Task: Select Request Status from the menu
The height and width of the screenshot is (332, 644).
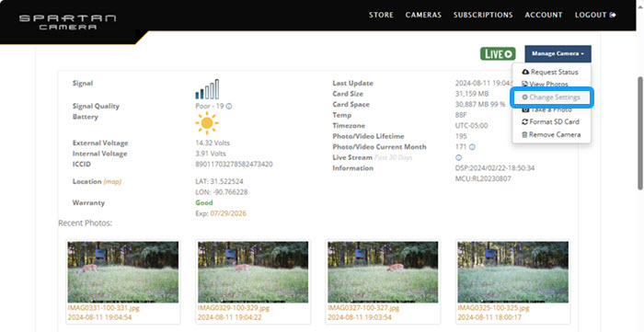Action: [x=551, y=72]
